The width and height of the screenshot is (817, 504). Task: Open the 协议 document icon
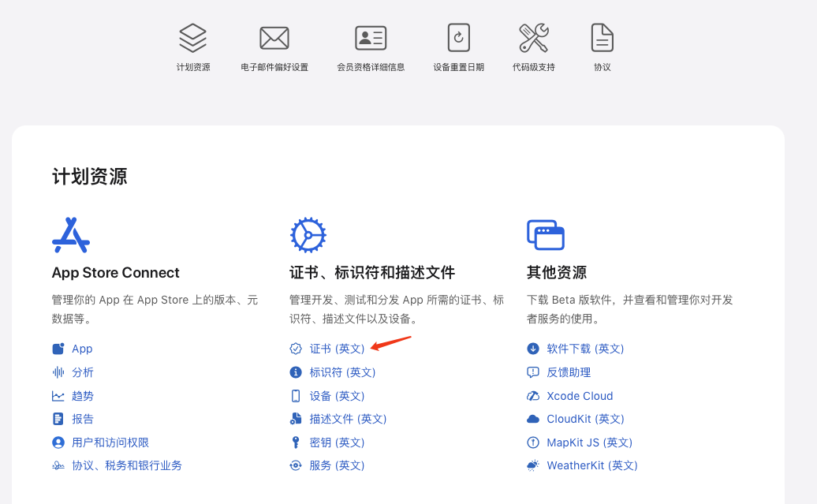pos(602,38)
